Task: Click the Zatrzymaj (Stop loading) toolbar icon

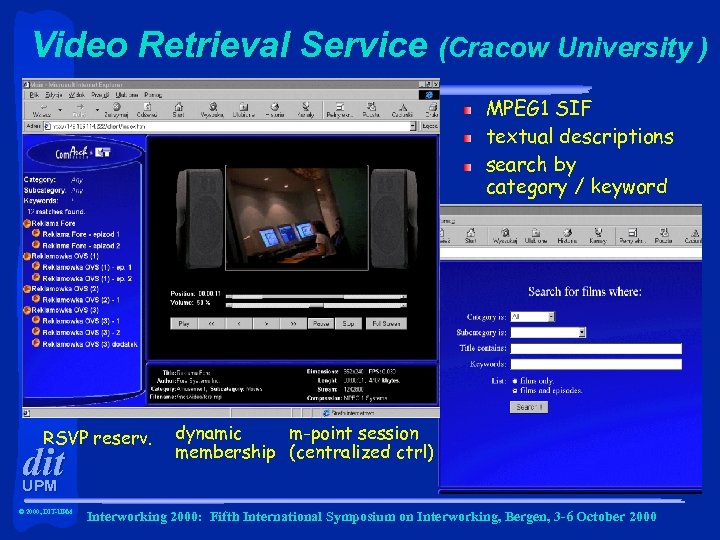Action: tap(116, 110)
